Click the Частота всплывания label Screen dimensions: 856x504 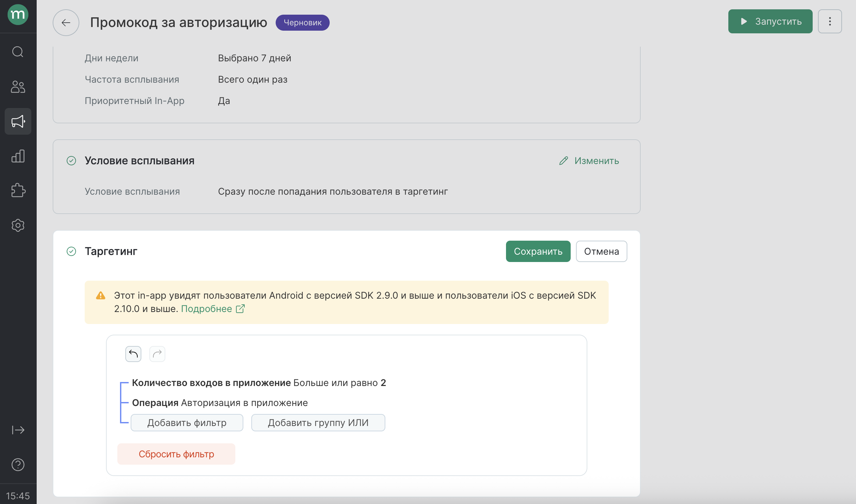132,79
